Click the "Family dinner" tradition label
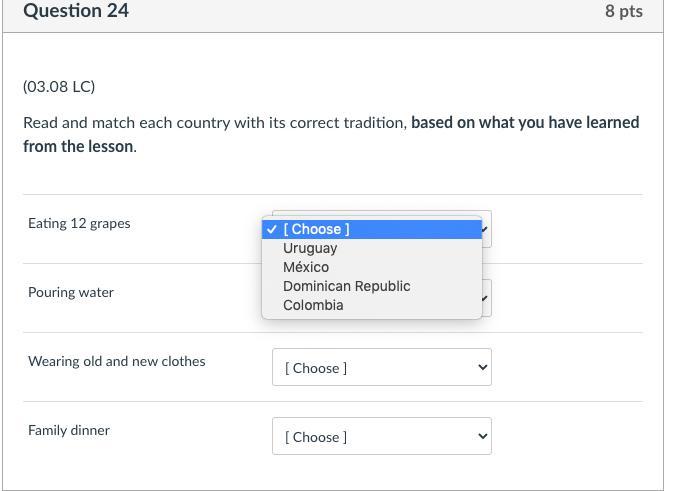 pyautogui.click(x=69, y=430)
